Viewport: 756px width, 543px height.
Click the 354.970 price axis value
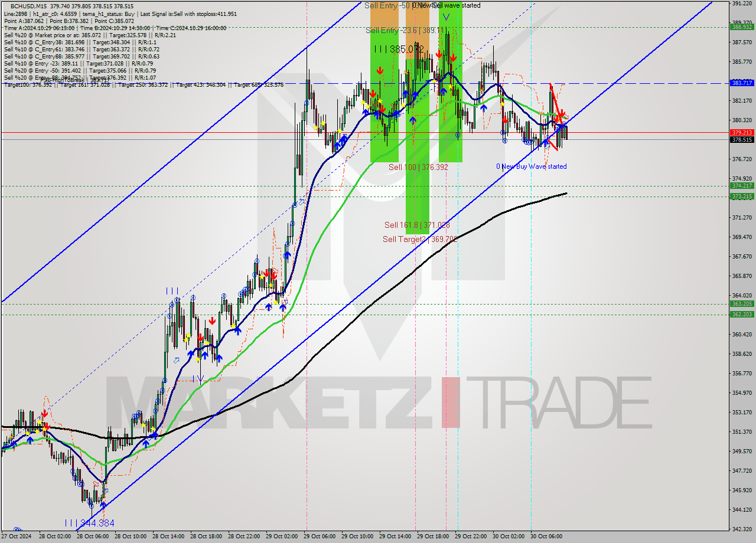click(742, 393)
